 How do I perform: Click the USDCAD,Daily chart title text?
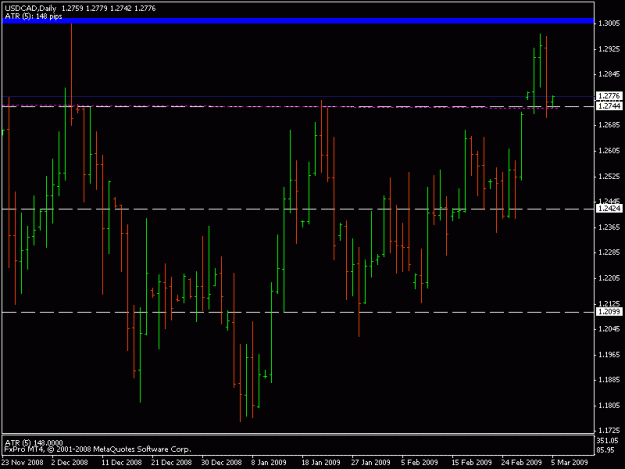click(x=30, y=8)
